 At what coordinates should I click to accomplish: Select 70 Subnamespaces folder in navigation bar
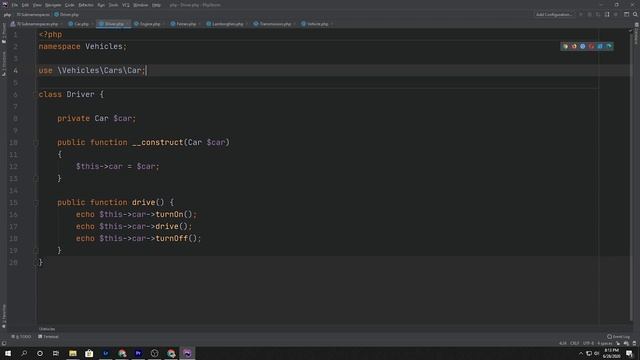pos(33,15)
